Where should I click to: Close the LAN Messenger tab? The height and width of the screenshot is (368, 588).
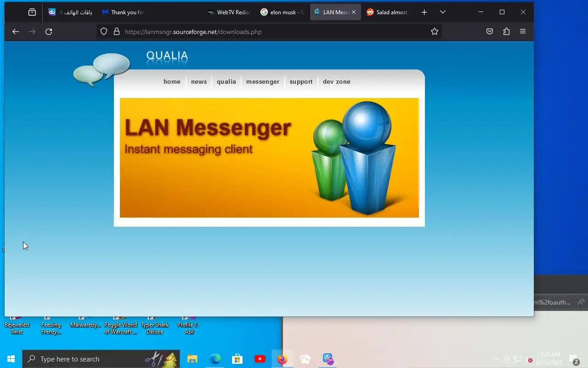click(x=355, y=12)
